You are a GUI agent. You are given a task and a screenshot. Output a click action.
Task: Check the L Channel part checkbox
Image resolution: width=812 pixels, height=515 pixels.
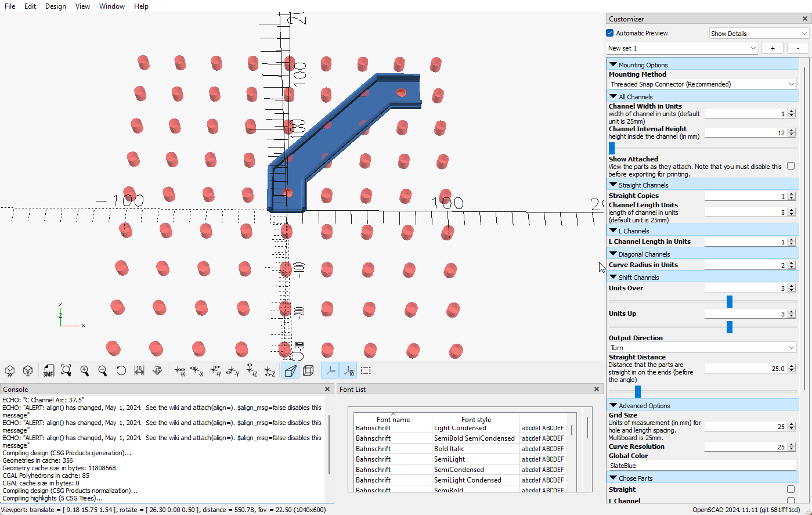(791, 500)
